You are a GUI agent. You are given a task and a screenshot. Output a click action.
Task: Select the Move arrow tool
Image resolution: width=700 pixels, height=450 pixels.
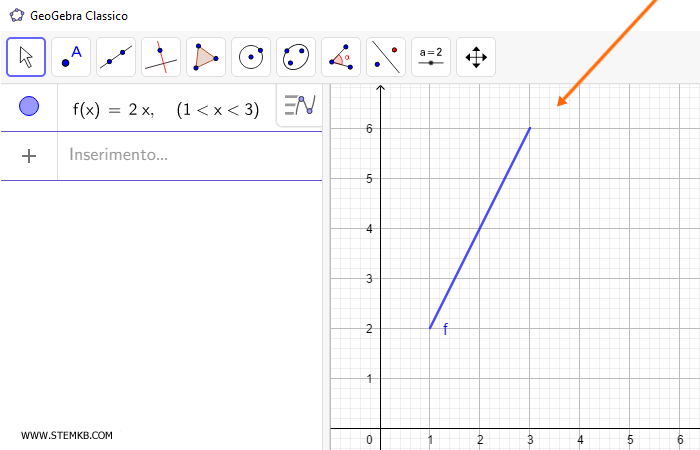pos(26,57)
